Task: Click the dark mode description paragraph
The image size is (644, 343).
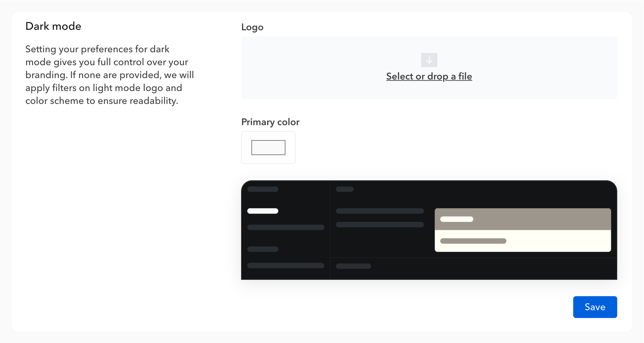Action: tap(110, 75)
